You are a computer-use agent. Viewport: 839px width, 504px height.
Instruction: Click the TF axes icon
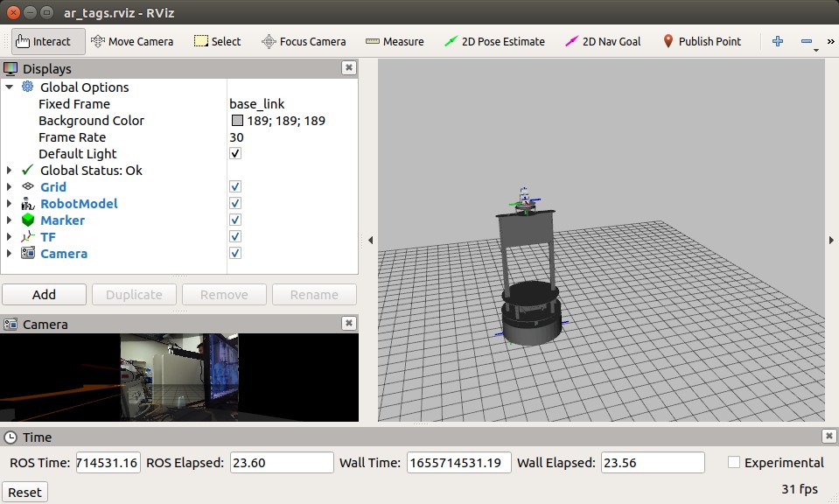28,236
